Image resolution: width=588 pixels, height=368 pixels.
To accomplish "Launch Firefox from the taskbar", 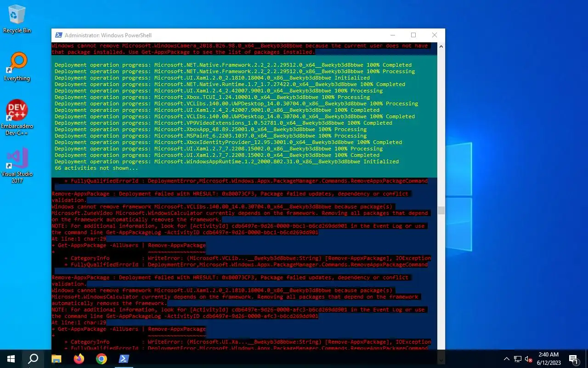I will [x=79, y=359].
